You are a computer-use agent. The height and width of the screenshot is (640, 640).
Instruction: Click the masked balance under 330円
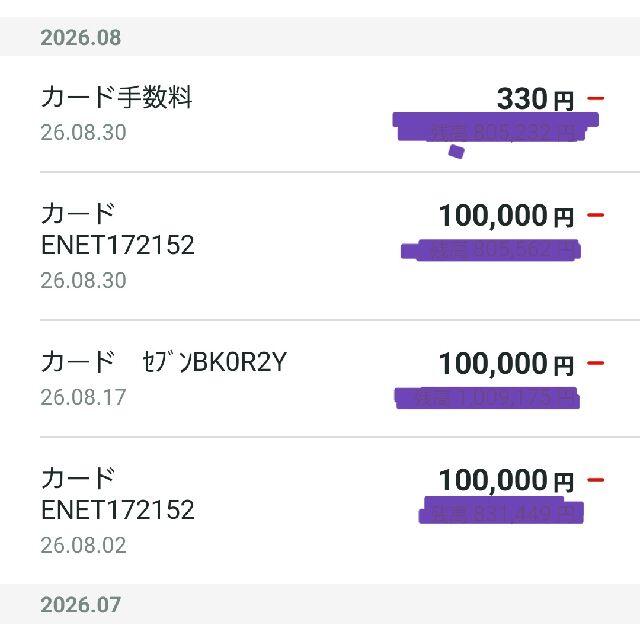click(x=495, y=127)
